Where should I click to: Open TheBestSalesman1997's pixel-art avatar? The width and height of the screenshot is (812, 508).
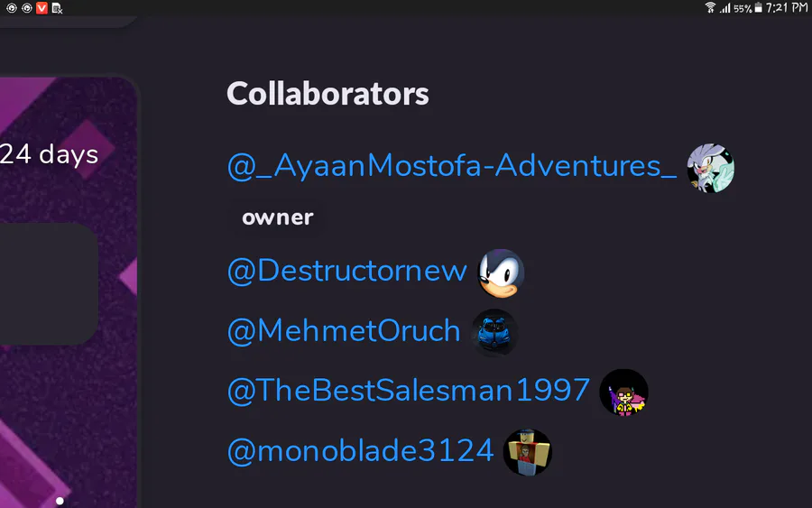623,393
